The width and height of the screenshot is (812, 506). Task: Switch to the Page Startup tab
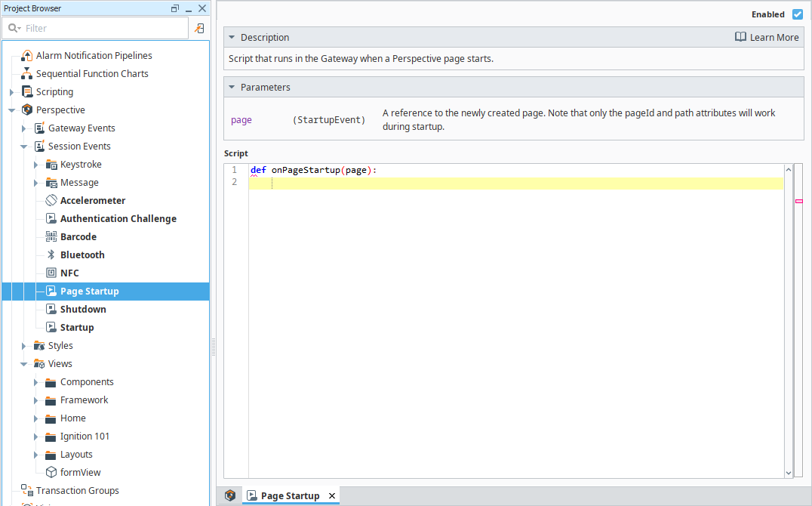(x=290, y=495)
